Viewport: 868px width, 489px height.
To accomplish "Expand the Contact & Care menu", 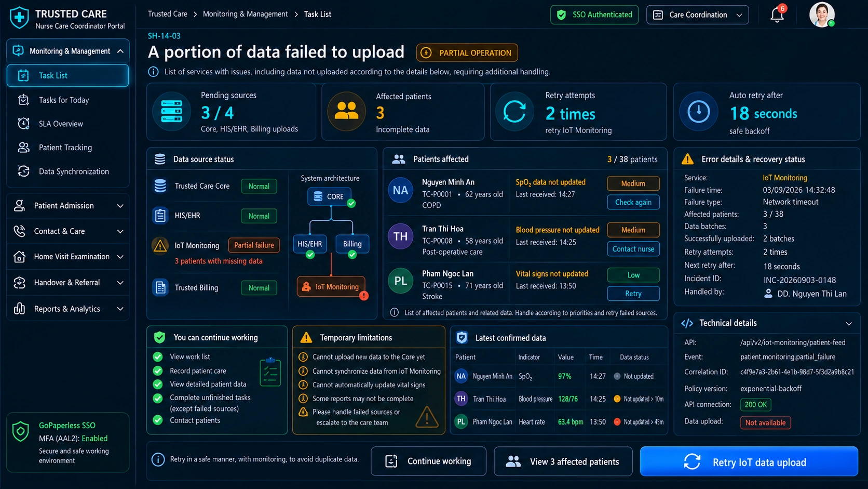I will (x=68, y=231).
